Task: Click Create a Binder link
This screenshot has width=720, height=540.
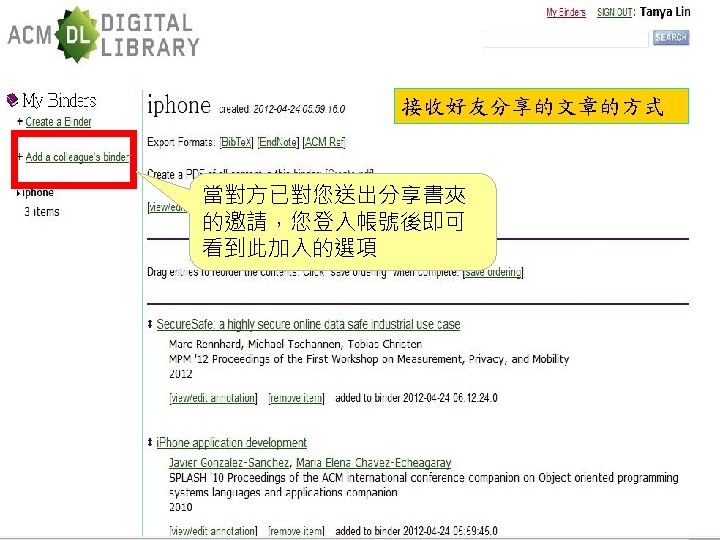Action: pos(58,122)
